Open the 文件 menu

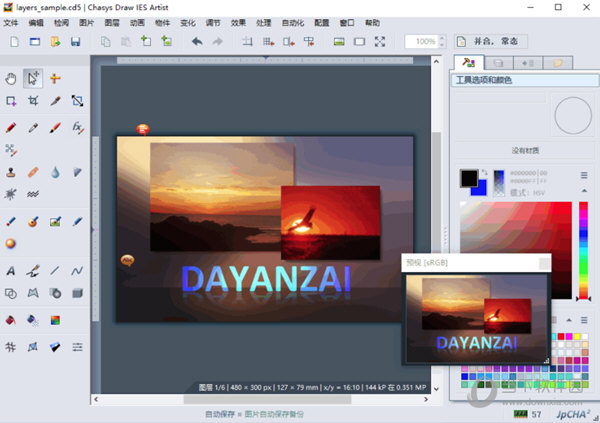[11, 23]
